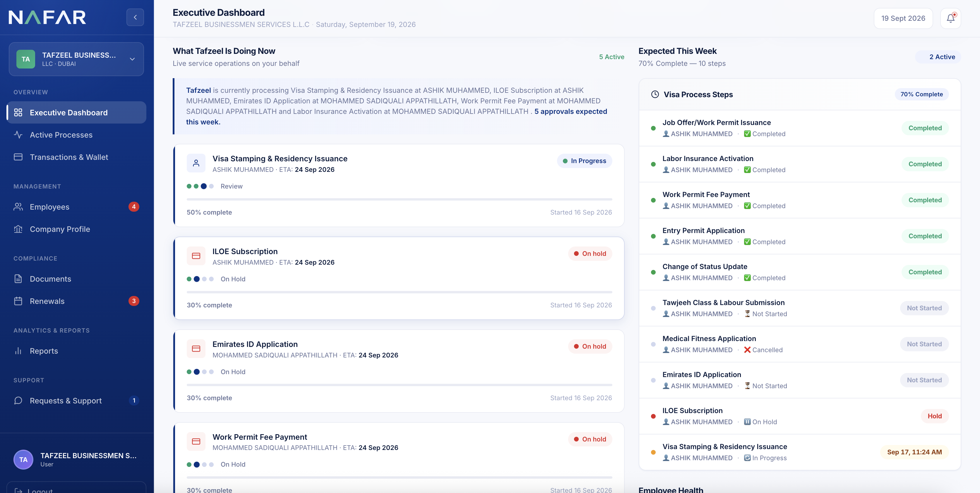Open the Visa Stamping & Residency Issuance card title
Screen dimensions: 980x493
coord(280,159)
